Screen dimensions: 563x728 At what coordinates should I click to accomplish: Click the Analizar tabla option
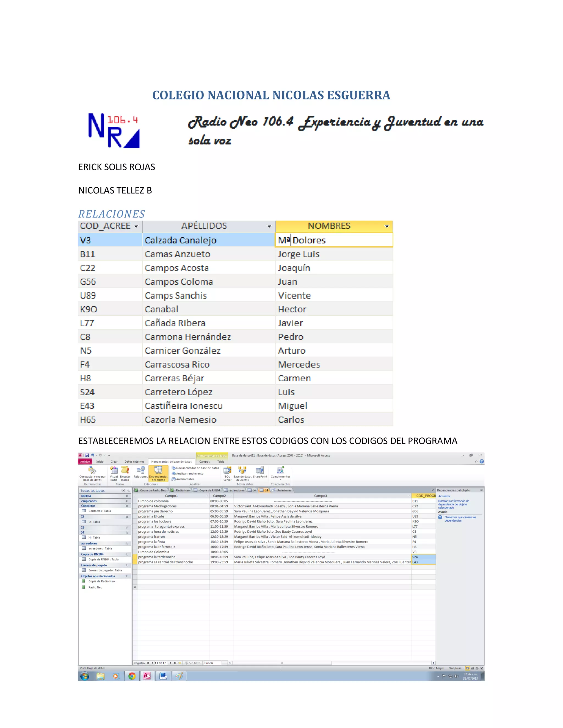click(184, 479)
